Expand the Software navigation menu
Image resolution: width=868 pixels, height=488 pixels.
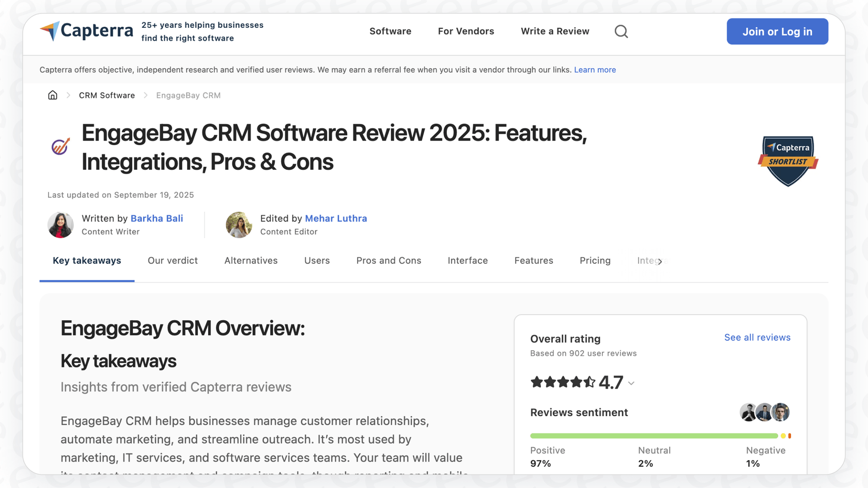pos(390,31)
